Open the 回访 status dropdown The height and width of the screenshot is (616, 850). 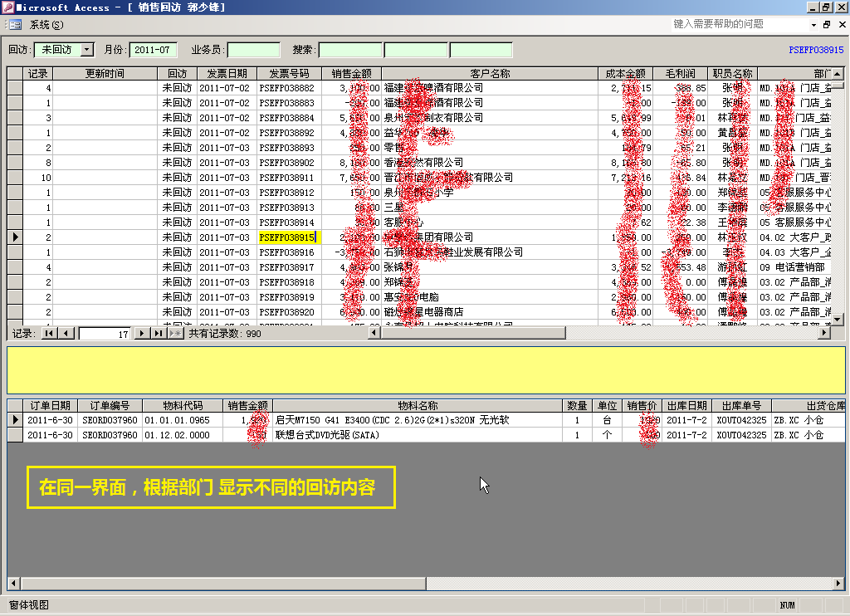(88, 50)
